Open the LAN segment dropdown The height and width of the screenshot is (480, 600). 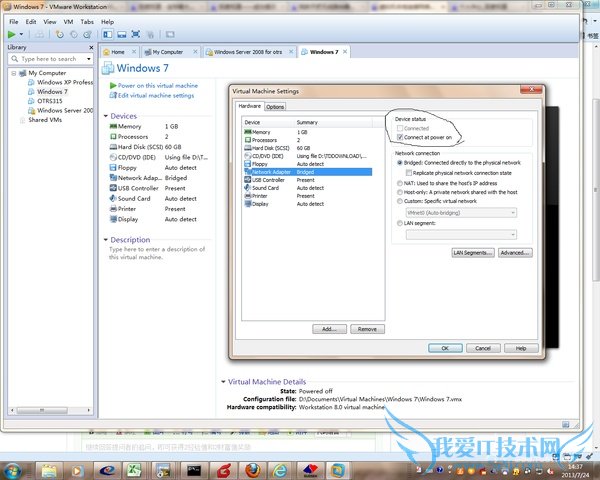click(x=461, y=235)
